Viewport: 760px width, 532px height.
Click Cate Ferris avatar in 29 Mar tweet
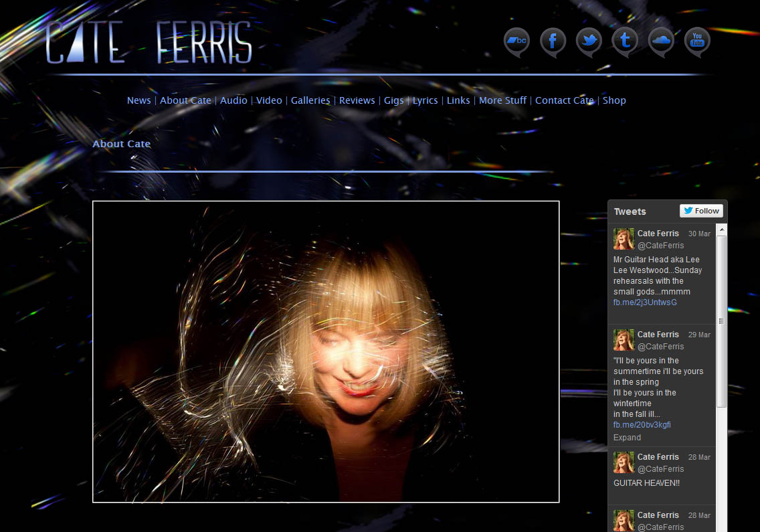624,340
